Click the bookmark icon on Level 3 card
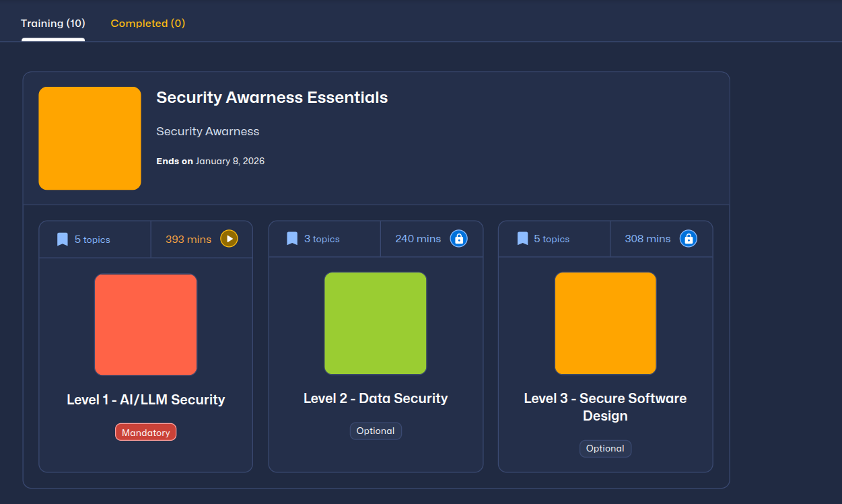The width and height of the screenshot is (842, 504). (x=522, y=239)
